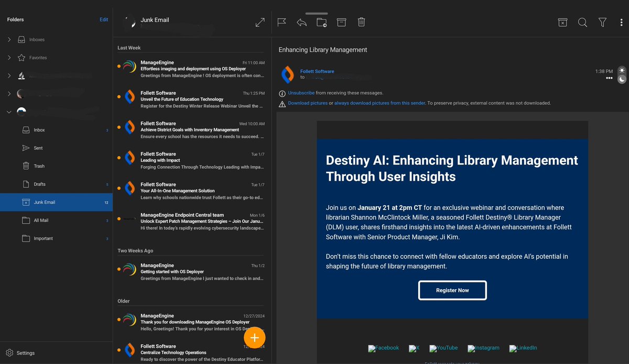Expand the Inboxes group

[9, 39]
